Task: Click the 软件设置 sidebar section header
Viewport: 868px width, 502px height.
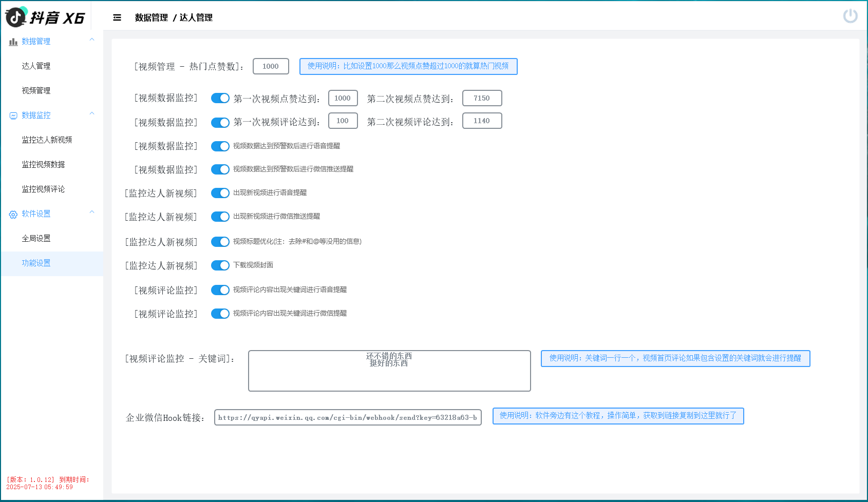Action: [x=51, y=214]
